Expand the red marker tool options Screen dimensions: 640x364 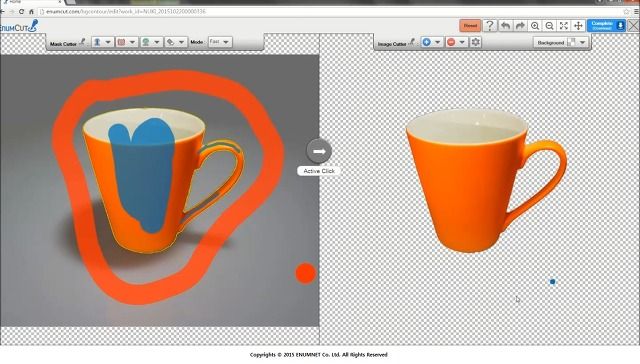click(x=132, y=42)
